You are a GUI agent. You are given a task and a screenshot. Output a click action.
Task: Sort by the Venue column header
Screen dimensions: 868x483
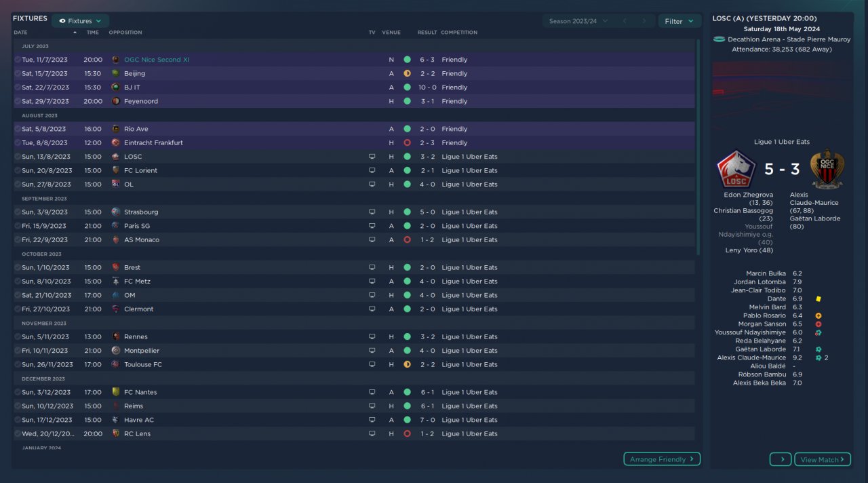[x=391, y=33]
